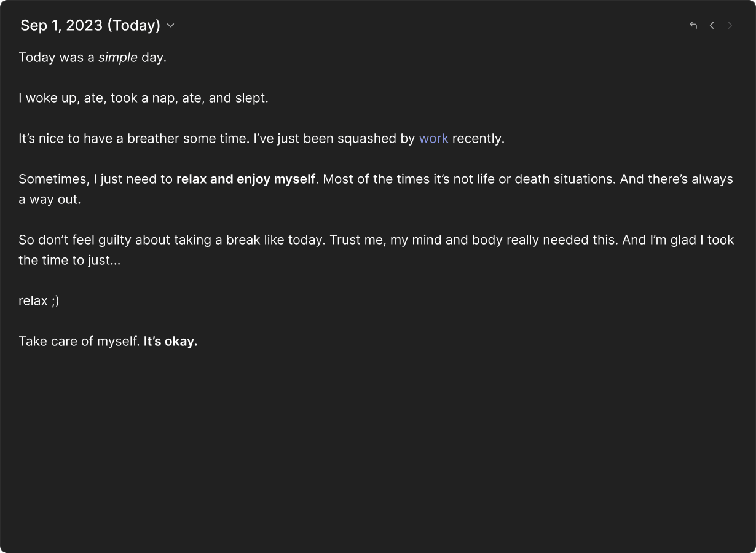Click on "Take care of myself." text

click(x=79, y=341)
